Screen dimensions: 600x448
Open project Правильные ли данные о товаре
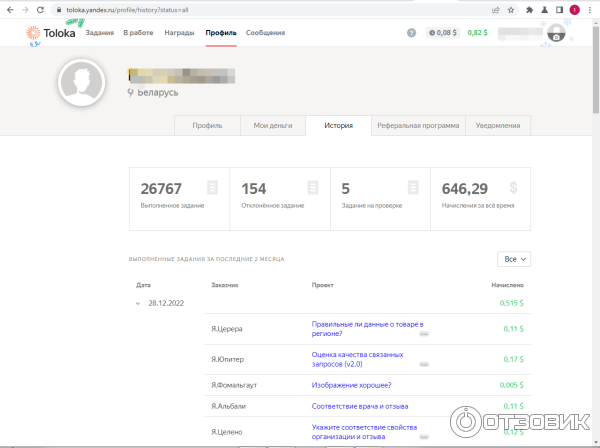point(367,329)
